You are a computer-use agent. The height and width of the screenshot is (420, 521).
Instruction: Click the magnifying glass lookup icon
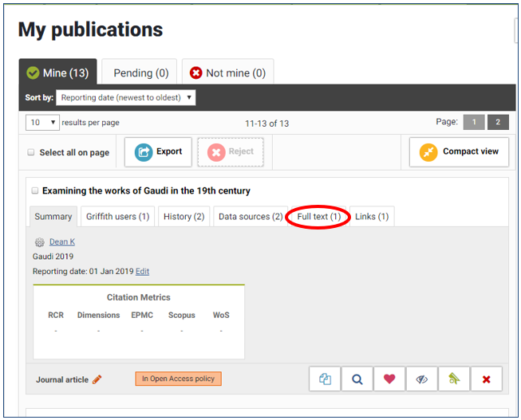357,379
